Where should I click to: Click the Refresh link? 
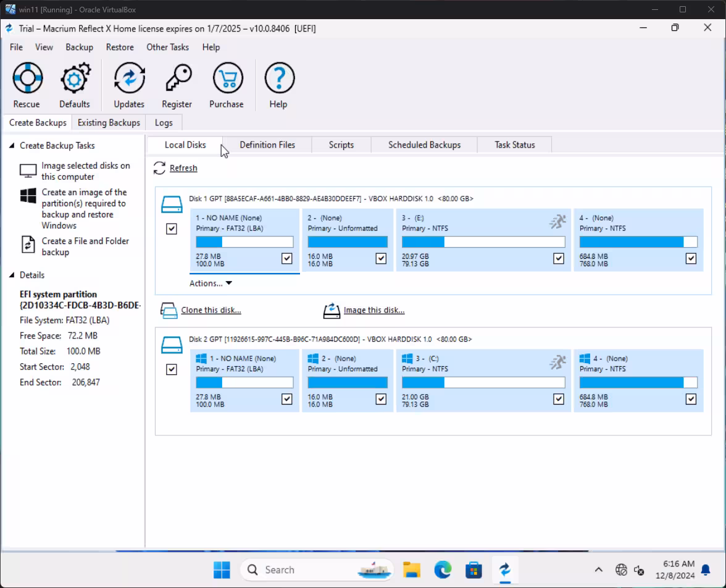tap(183, 168)
